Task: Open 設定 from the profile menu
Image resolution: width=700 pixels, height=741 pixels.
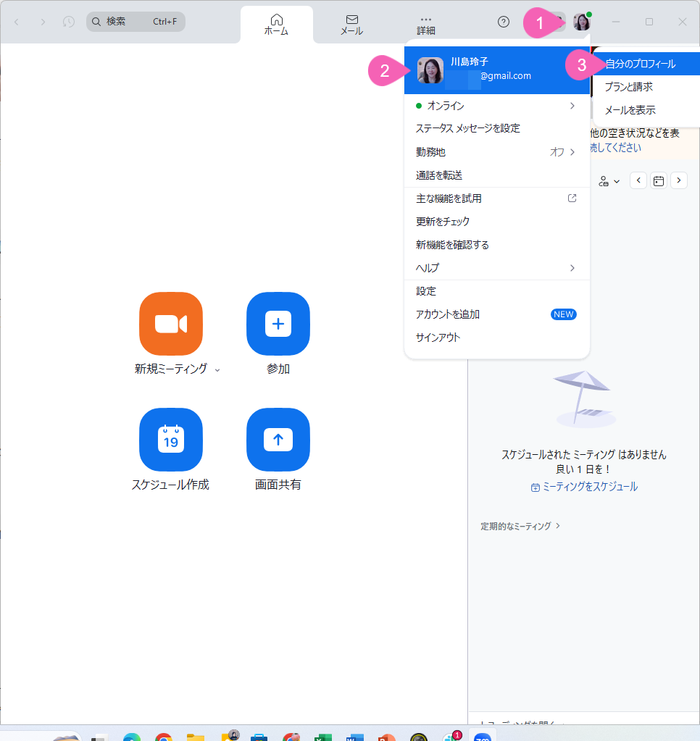Action: (x=426, y=291)
